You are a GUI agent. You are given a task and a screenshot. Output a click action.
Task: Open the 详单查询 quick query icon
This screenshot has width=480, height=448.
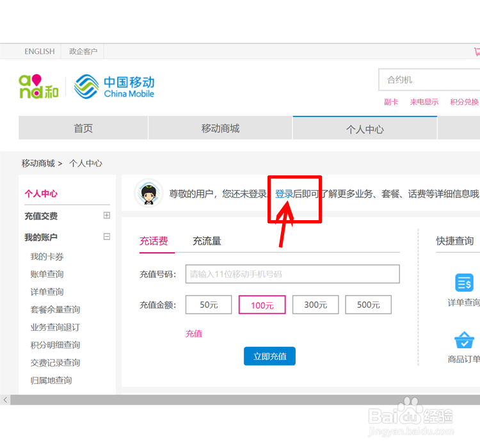(x=464, y=282)
